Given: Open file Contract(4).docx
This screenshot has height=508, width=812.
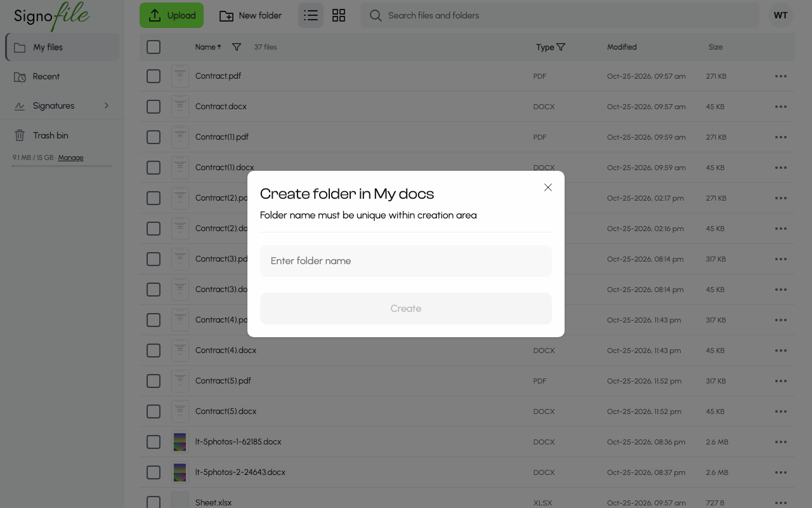Looking at the screenshot, I should [x=226, y=351].
